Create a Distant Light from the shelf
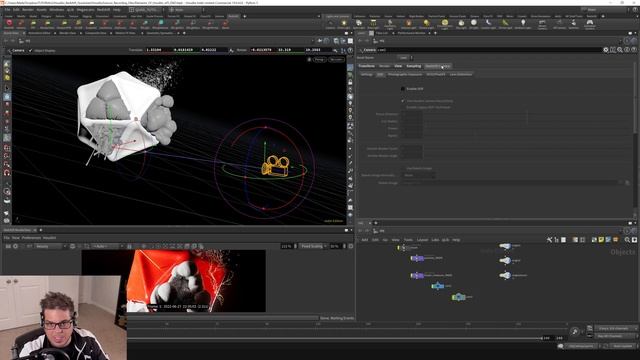The height and width of the screenshot is (360, 640). coord(427,24)
